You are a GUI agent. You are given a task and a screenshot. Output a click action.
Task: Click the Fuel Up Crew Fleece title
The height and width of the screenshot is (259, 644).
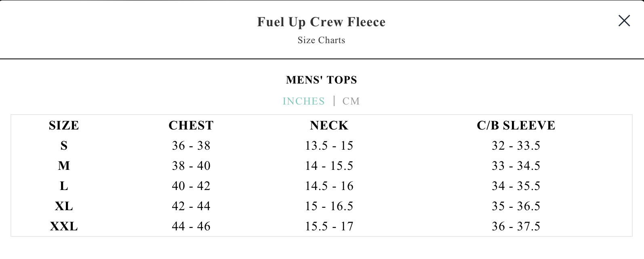[321, 22]
